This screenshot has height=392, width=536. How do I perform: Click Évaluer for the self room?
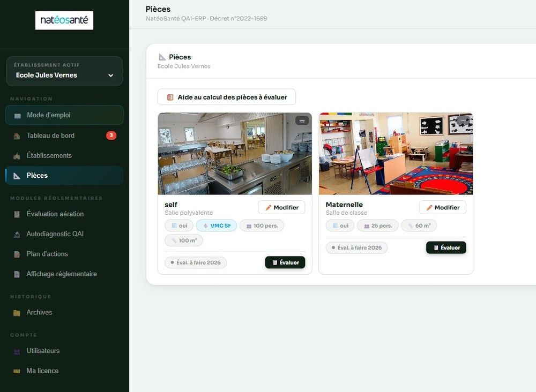click(x=285, y=262)
